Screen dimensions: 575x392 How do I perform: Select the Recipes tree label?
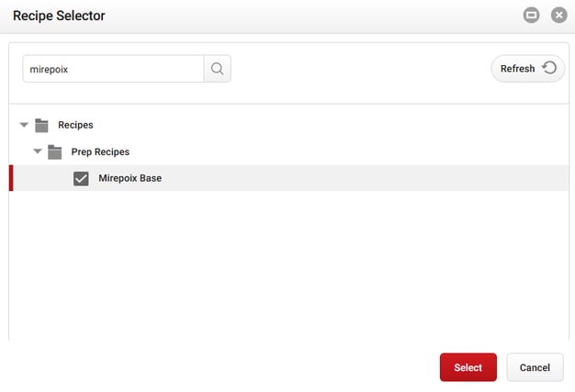(75, 125)
